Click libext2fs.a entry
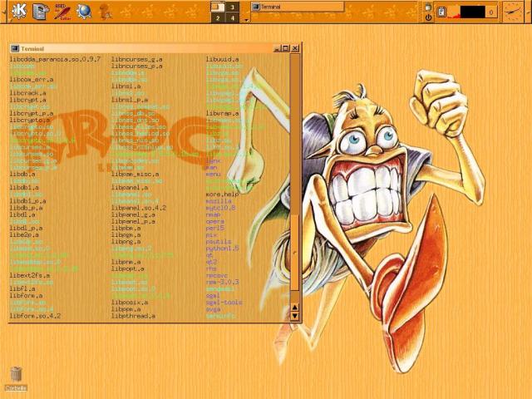Viewport: 532px width, 399px height. pos(30,275)
